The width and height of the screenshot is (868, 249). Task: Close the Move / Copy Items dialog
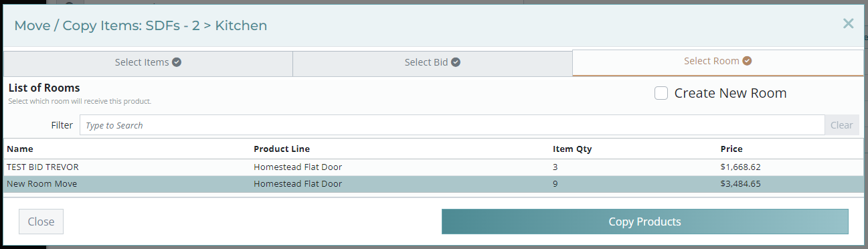pyautogui.click(x=848, y=24)
